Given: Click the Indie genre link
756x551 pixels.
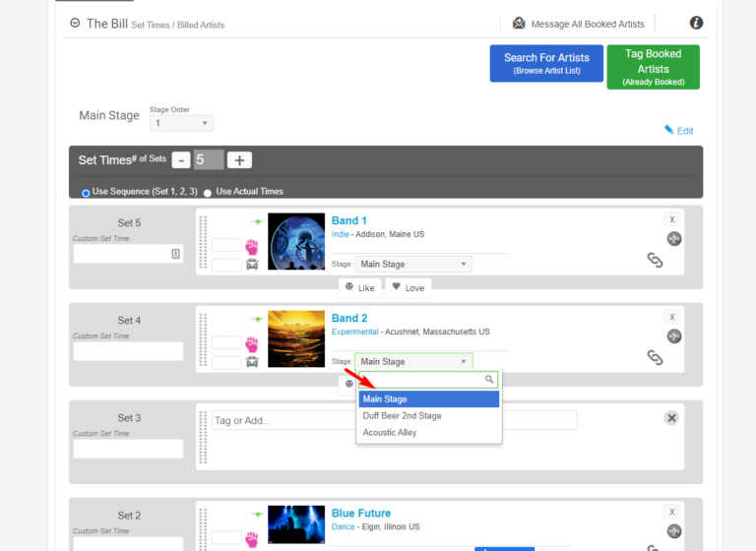Looking at the screenshot, I should pyautogui.click(x=340, y=234).
